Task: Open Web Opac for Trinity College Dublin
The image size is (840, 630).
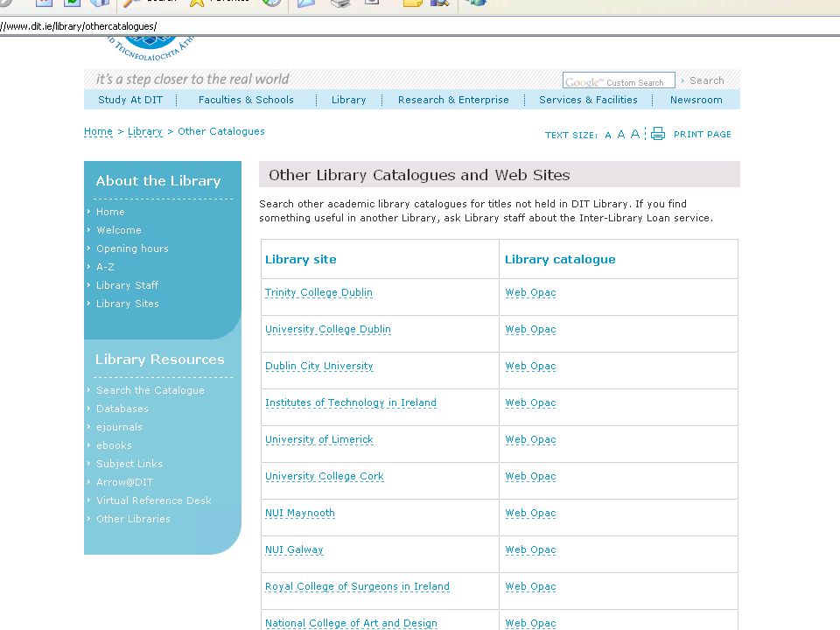Action: click(x=530, y=292)
